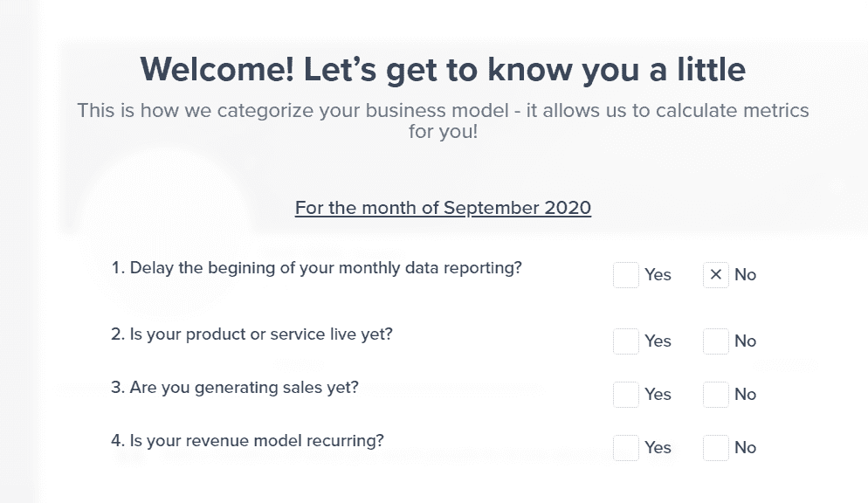
Task: Tick the No checkbox for recurring revenue model
Action: pos(716,448)
